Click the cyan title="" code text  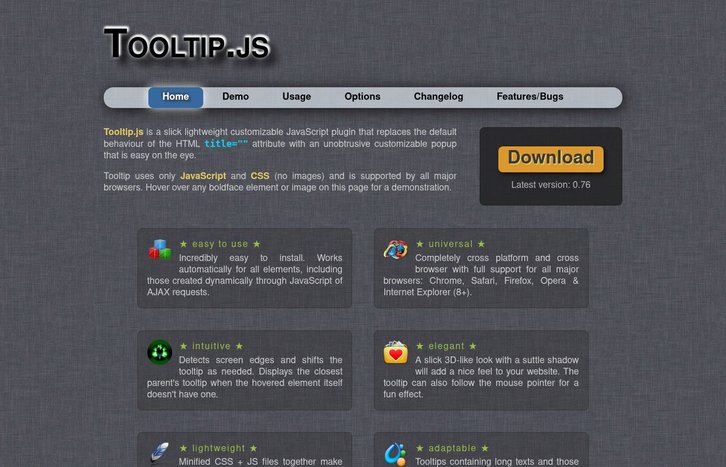tap(226, 143)
